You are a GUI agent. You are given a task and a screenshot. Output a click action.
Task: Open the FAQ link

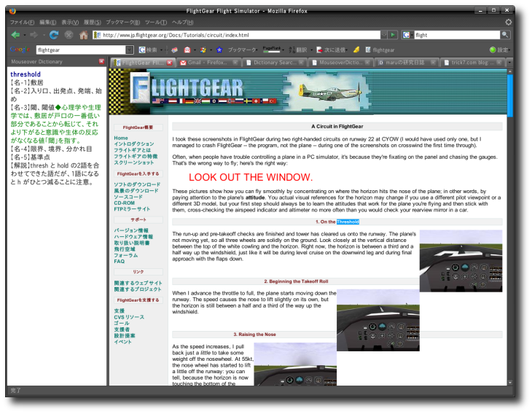[x=119, y=261]
